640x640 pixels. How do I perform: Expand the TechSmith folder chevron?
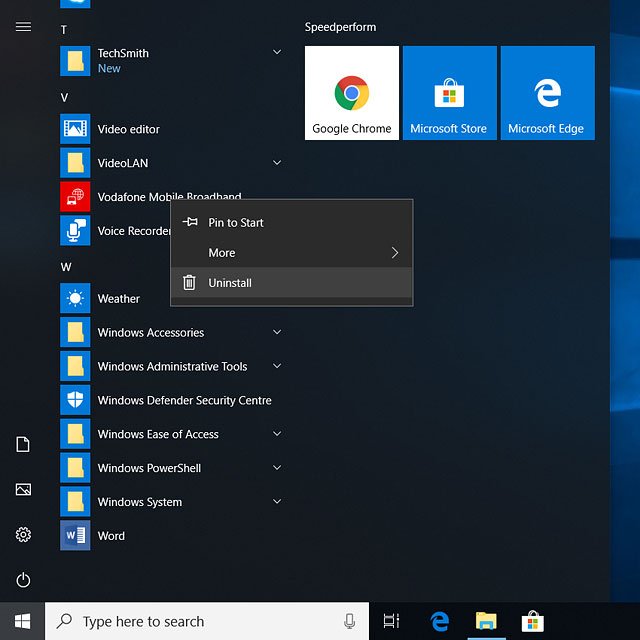tap(277, 52)
